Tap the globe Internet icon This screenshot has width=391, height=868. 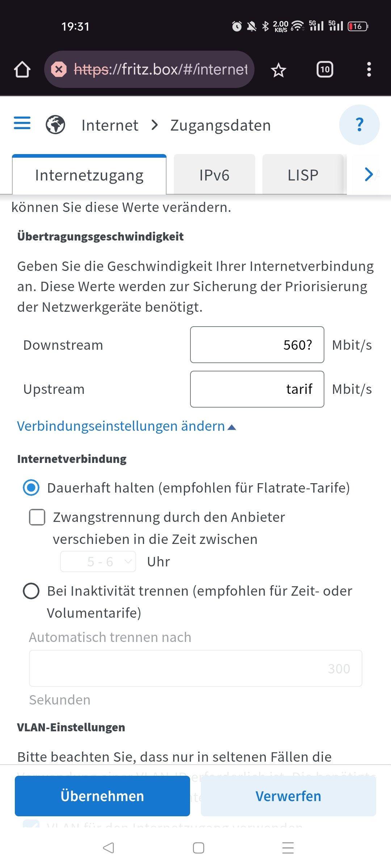[55, 125]
